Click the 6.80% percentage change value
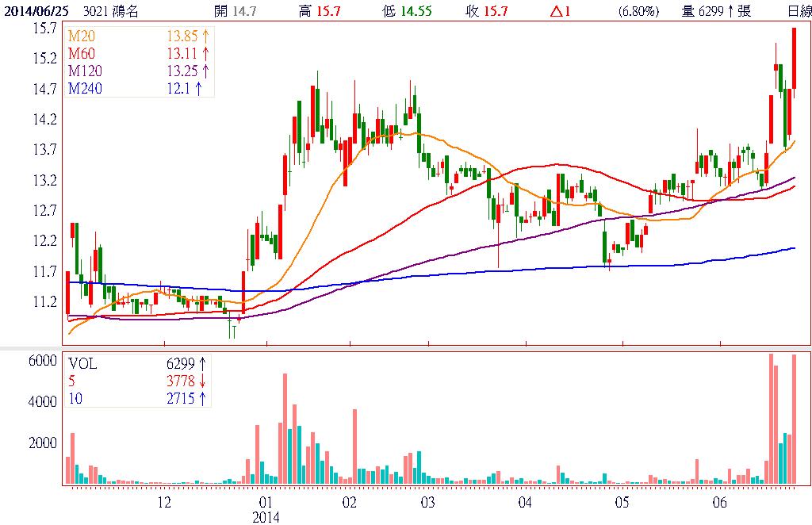 coord(638,11)
